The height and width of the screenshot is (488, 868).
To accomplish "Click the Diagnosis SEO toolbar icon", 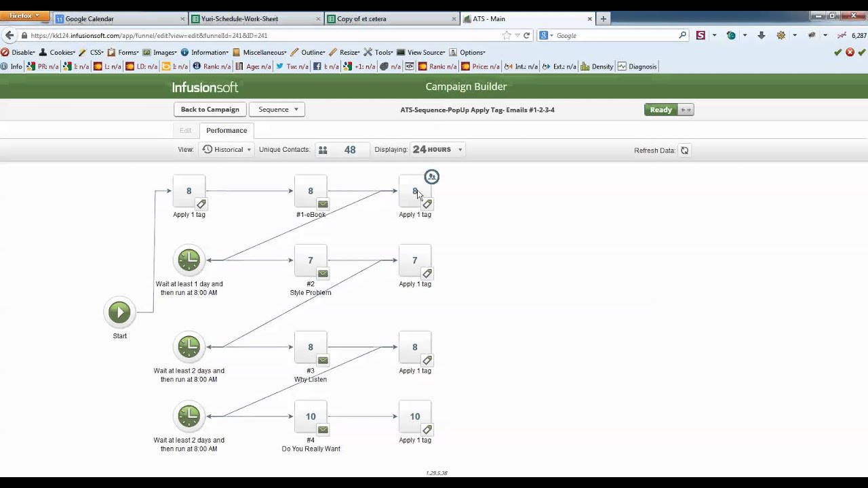I will (637, 66).
